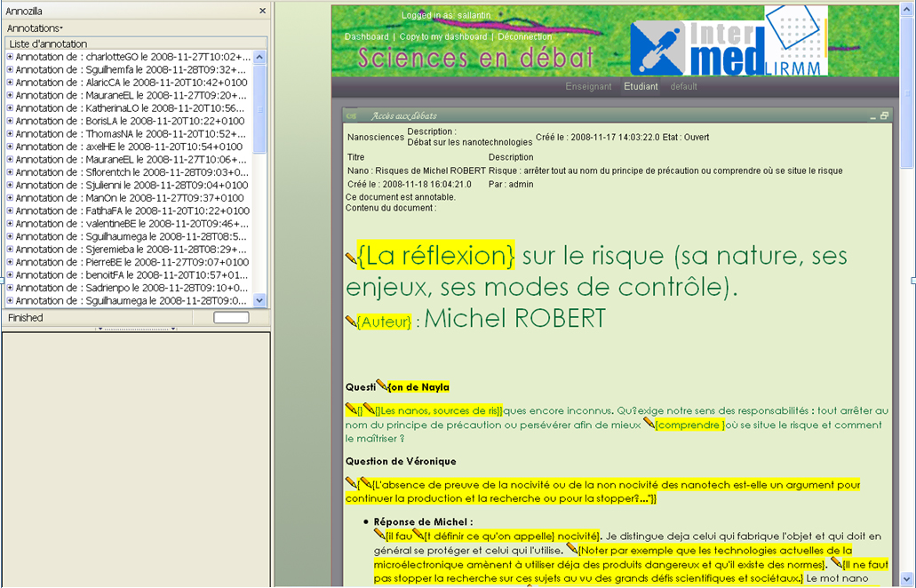Image resolution: width=916 pixels, height=588 pixels.
Task: Open the Dashboard link
Action: [366, 36]
